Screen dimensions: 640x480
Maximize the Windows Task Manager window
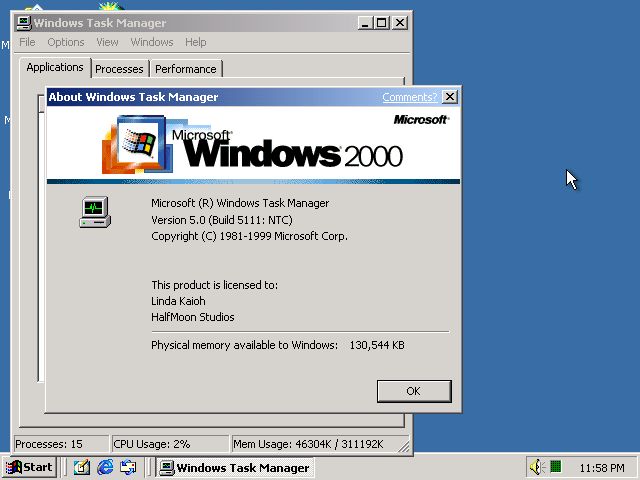pos(382,23)
